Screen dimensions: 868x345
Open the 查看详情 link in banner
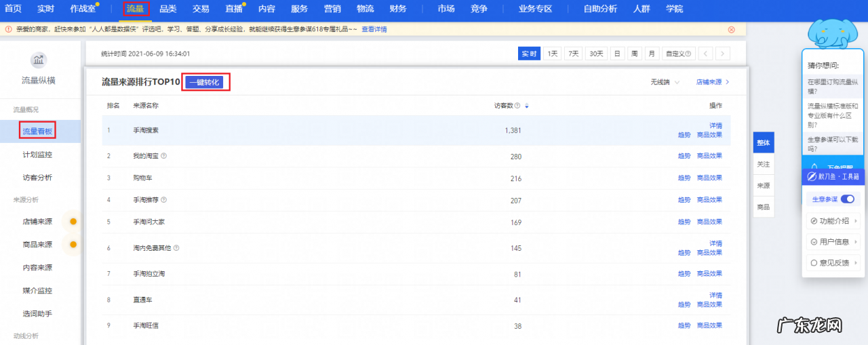click(x=374, y=30)
